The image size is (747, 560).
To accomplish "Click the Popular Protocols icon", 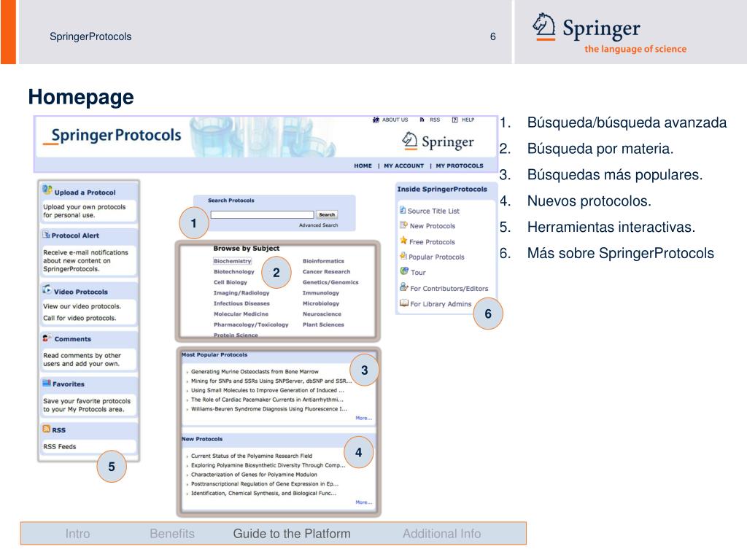I will coord(403,256).
